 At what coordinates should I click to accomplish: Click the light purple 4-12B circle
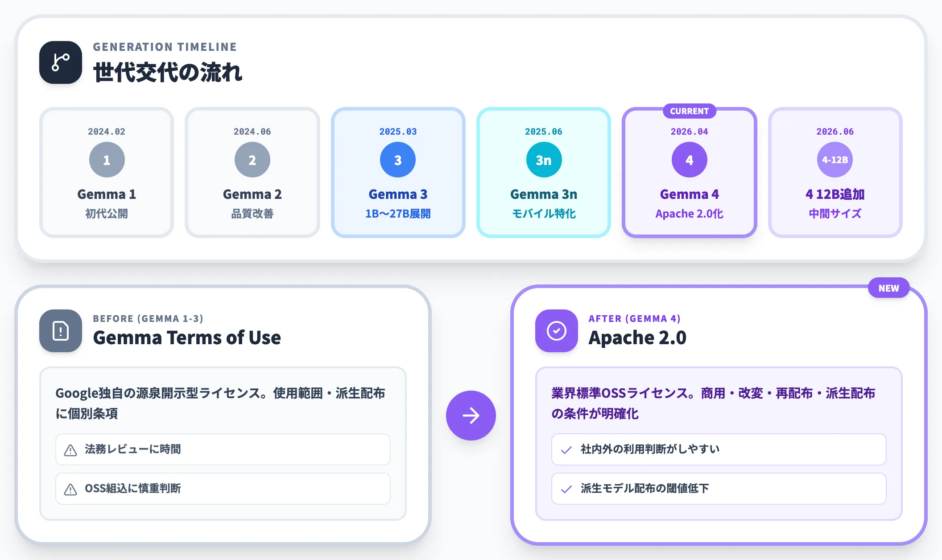point(835,160)
